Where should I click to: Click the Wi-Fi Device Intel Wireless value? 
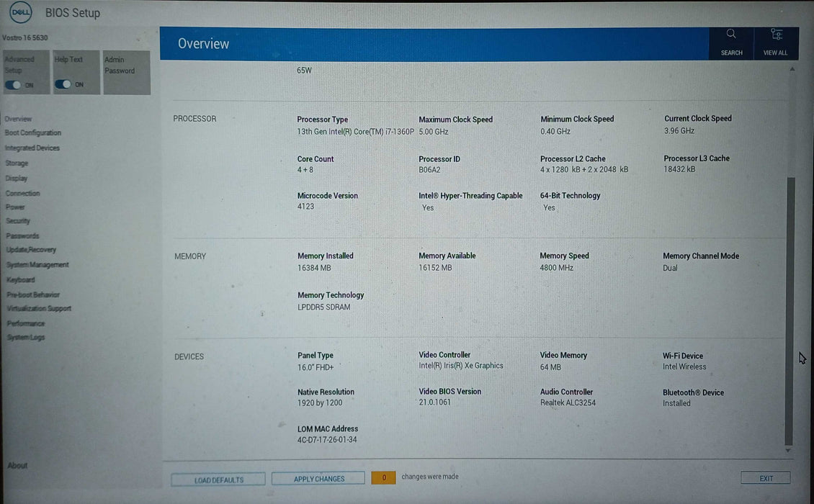(x=684, y=367)
